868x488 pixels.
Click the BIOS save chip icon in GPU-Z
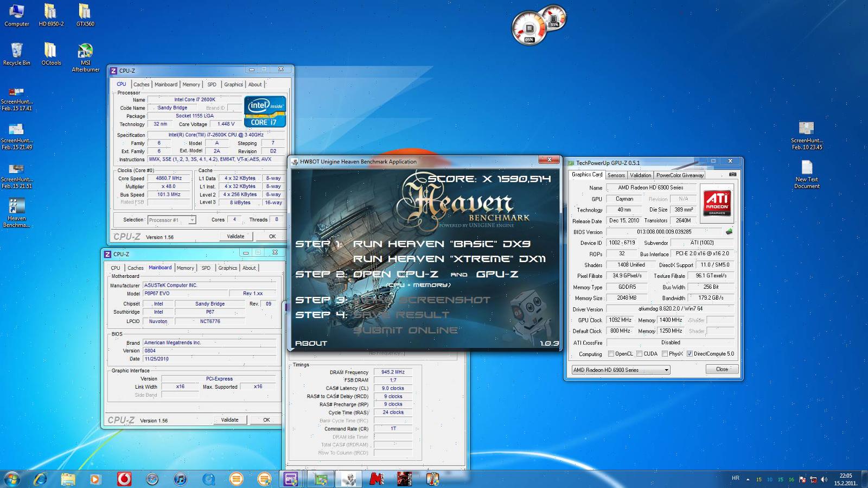tap(729, 232)
